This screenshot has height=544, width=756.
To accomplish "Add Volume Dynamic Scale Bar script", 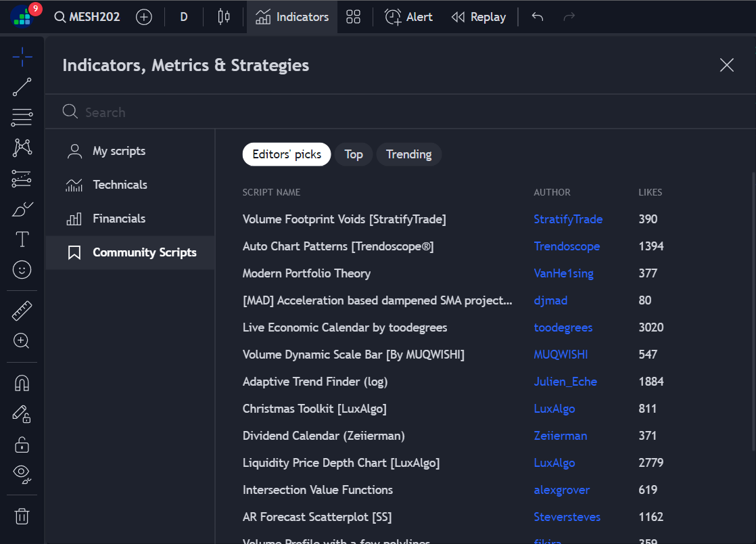I will click(354, 355).
